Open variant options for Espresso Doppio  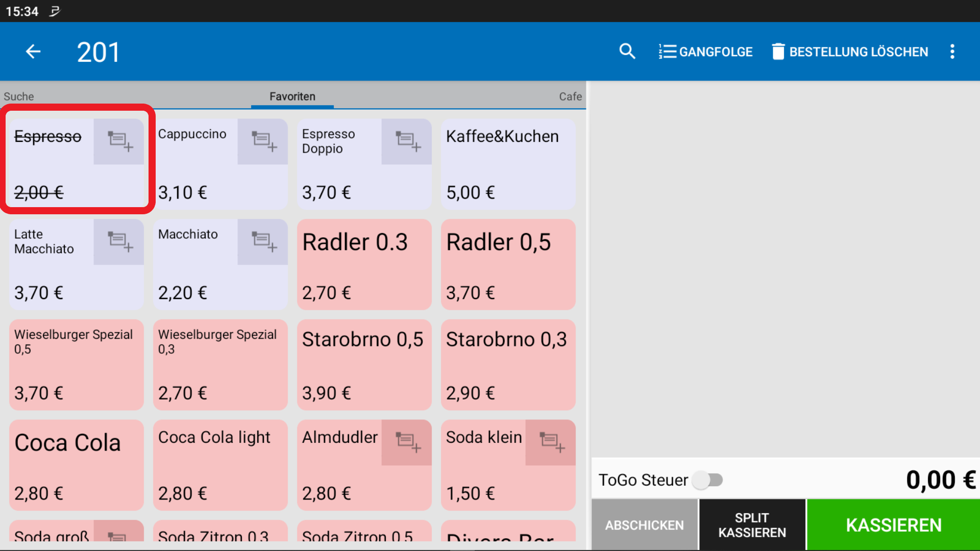(x=406, y=141)
